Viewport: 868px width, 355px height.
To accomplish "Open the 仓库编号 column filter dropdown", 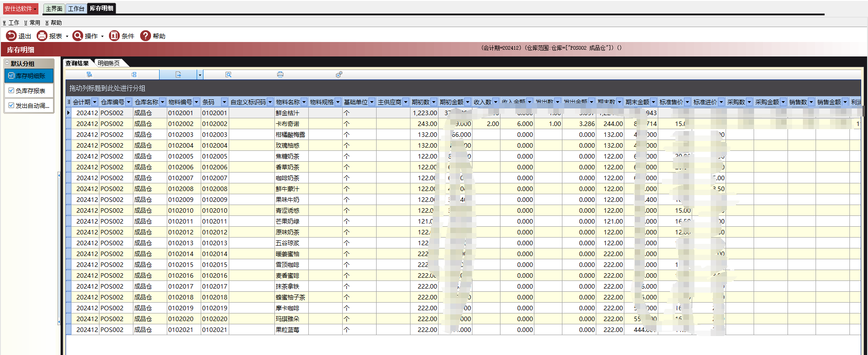I will click(x=128, y=102).
